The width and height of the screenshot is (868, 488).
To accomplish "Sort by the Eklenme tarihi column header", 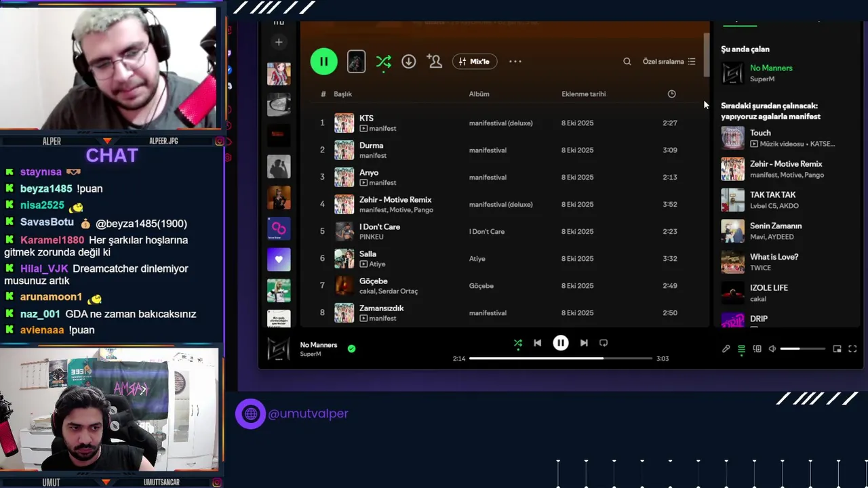I will pyautogui.click(x=583, y=94).
